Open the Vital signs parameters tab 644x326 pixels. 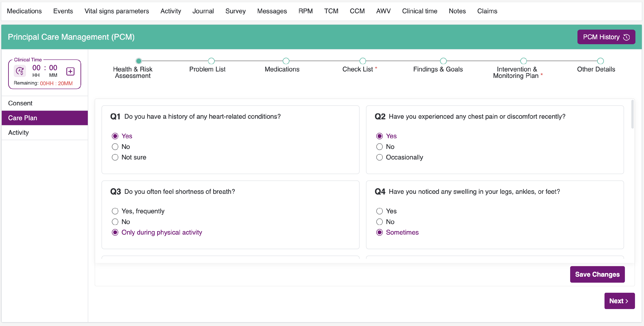(x=117, y=11)
